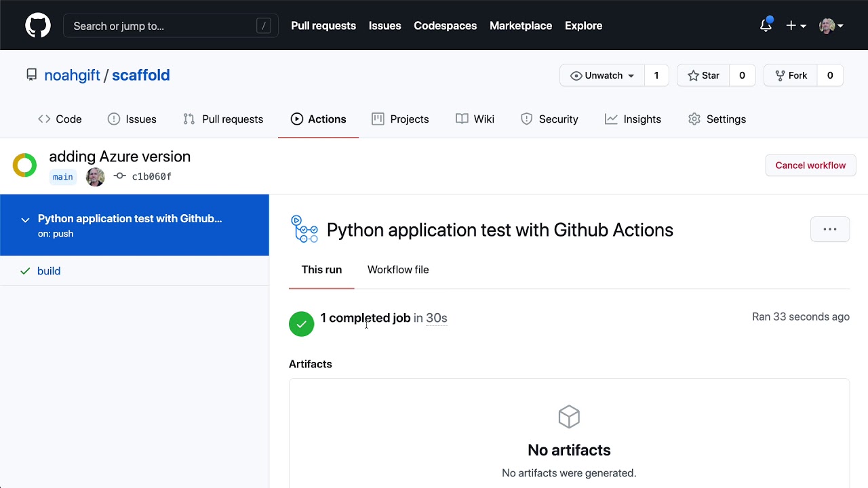Go to Marketplace in top navigation
Screen dimensions: 868x488
pos(521,26)
